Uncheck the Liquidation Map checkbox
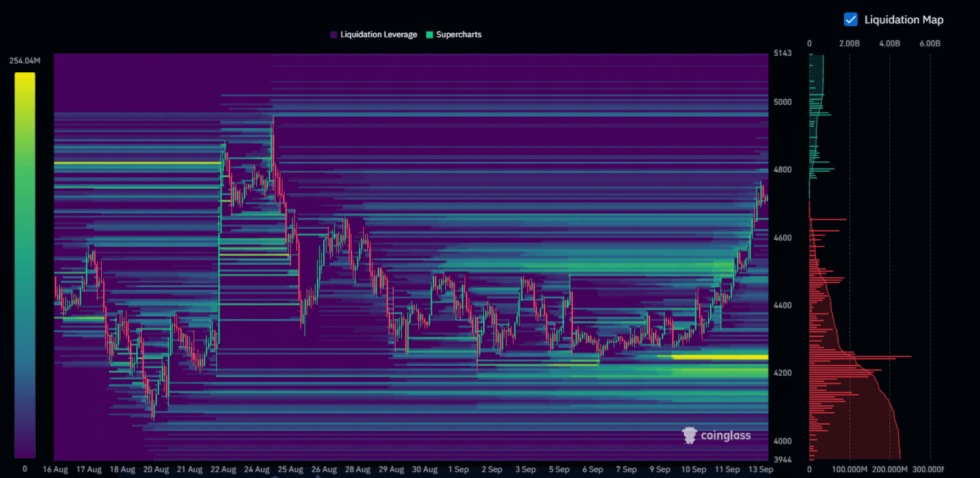 tap(851, 20)
